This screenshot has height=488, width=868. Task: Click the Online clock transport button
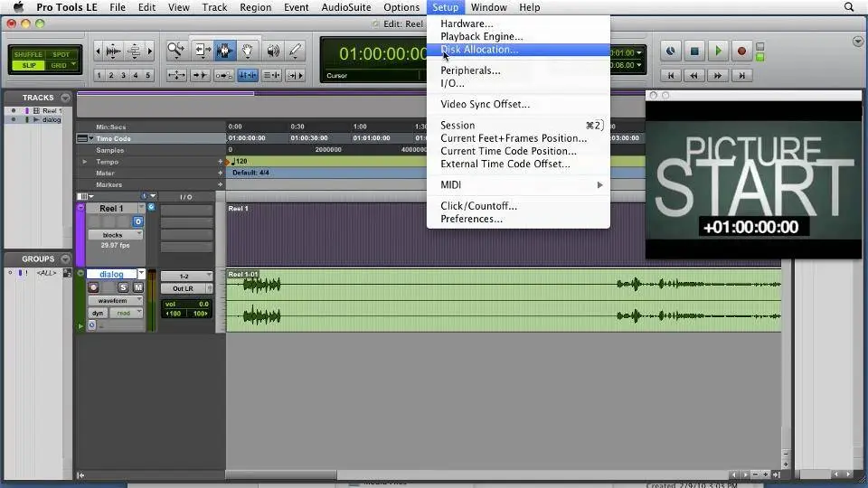[670, 52]
